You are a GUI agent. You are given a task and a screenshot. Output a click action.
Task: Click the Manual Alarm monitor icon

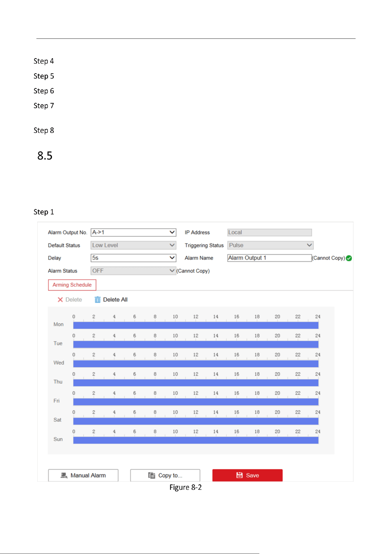click(x=64, y=475)
